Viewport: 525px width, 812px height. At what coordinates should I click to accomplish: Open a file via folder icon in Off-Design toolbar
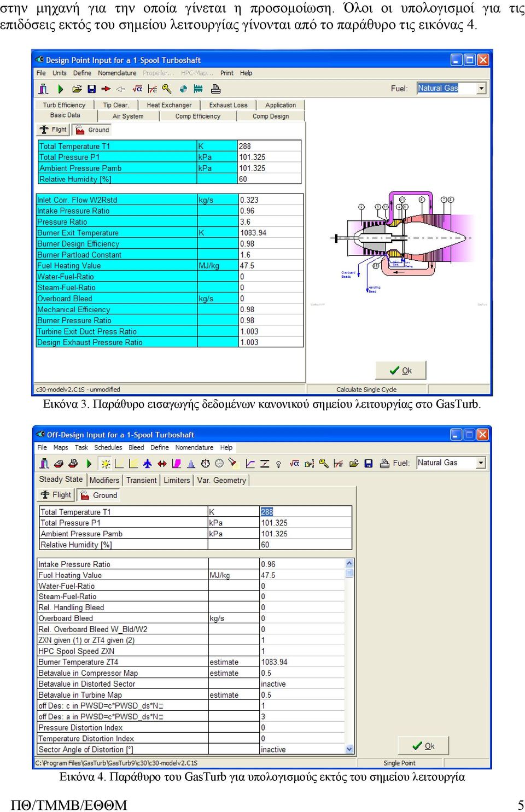pyautogui.click(x=354, y=463)
